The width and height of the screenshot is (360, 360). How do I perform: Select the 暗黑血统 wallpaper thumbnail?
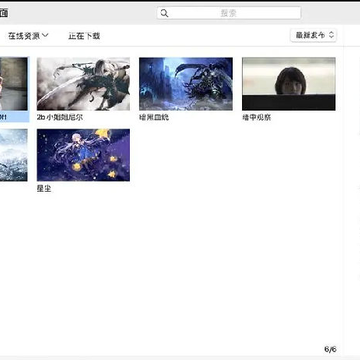186,84
